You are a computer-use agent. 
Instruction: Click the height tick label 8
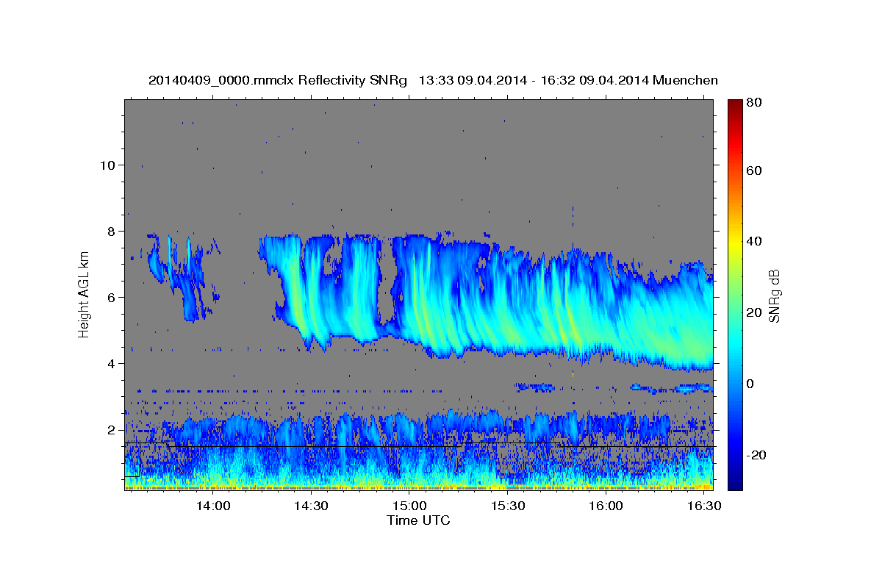[x=112, y=232]
